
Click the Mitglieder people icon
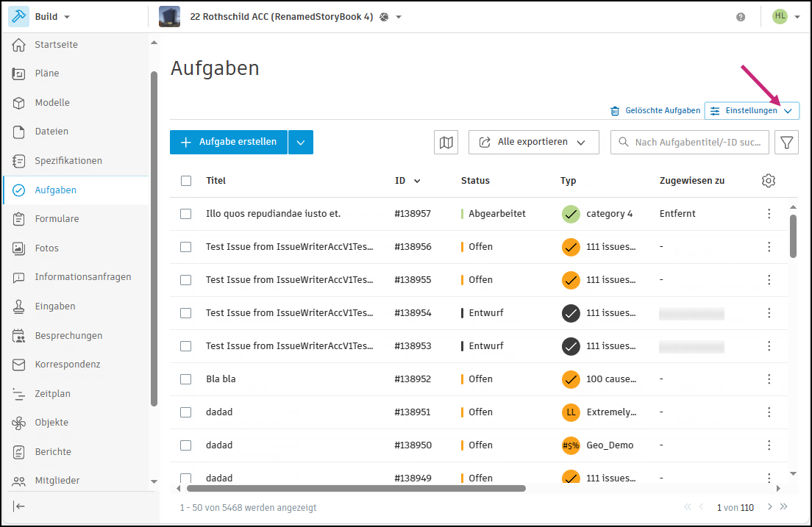[18, 481]
